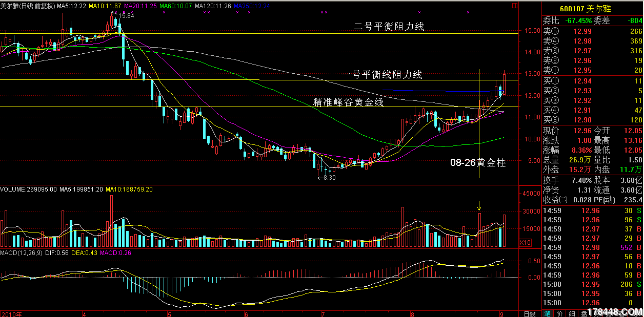
Task: Click the MA5:12.22 indicator label
Action: [x=72, y=6]
